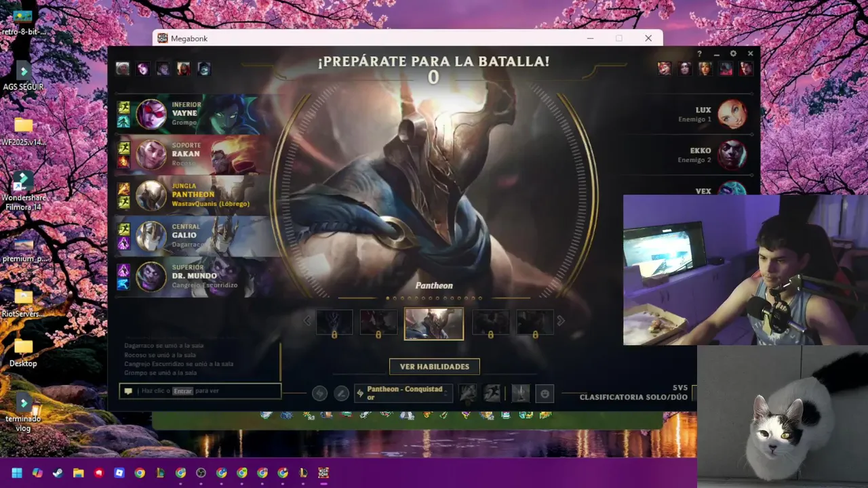Open the RiotServers desktop folder
The width and height of the screenshot is (868, 488).
(x=23, y=302)
